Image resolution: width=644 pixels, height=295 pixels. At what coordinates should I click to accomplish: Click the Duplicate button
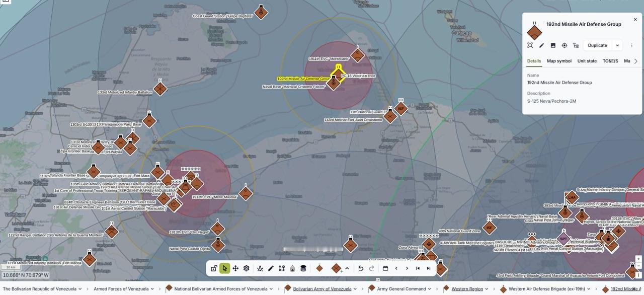point(597,45)
